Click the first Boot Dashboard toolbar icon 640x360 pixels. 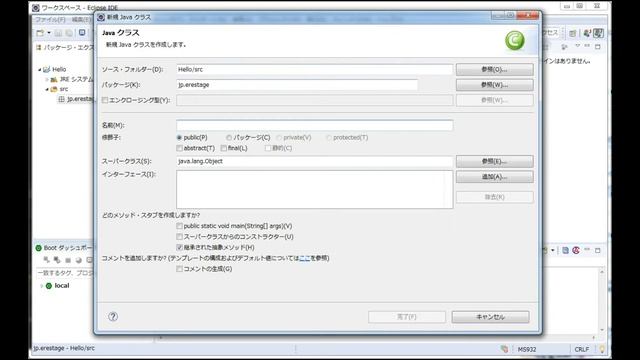(46, 260)
